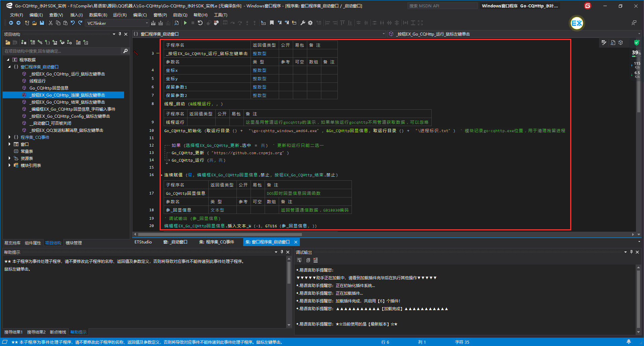Switch to the 集: 程序集_CQ事件 tab
The image size is (644, 346).
(217, 242)
